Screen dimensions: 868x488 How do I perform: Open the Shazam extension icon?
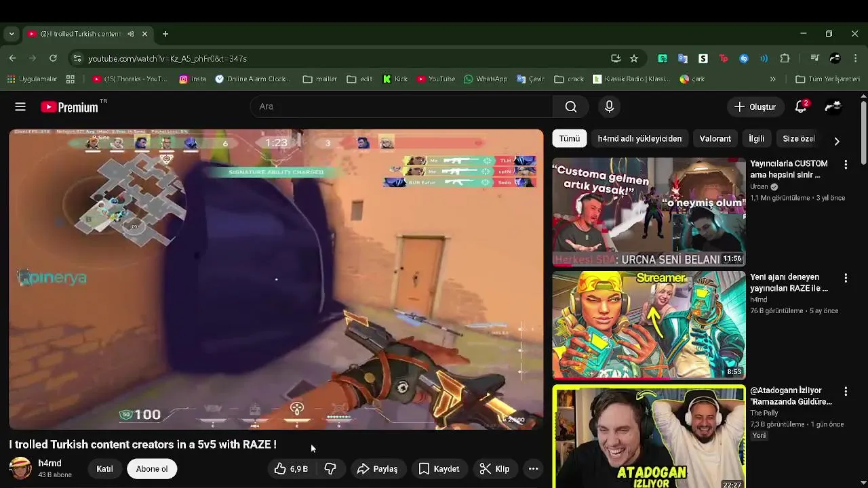(744, 58)
